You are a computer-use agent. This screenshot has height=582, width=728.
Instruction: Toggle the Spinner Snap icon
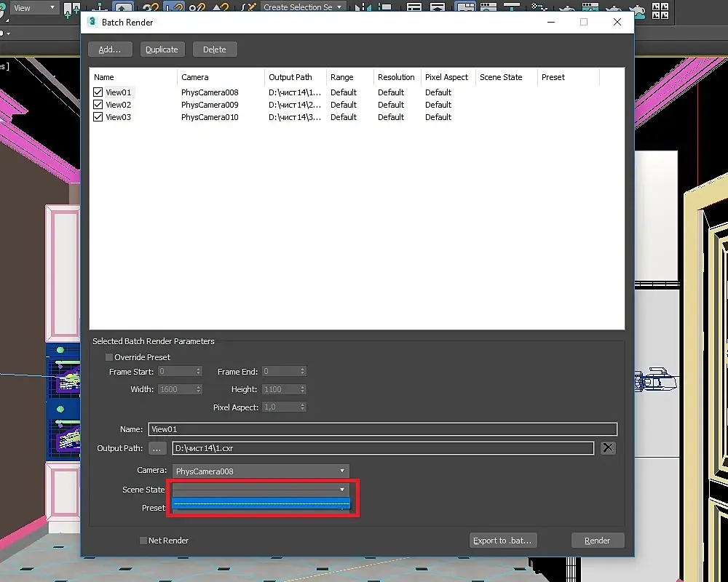point(221,7)
